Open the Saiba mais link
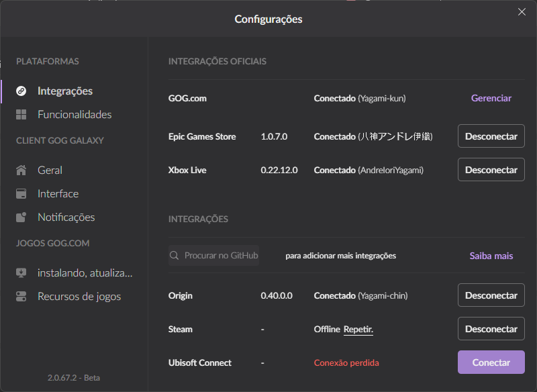537x392 pixels. (491, 256)
